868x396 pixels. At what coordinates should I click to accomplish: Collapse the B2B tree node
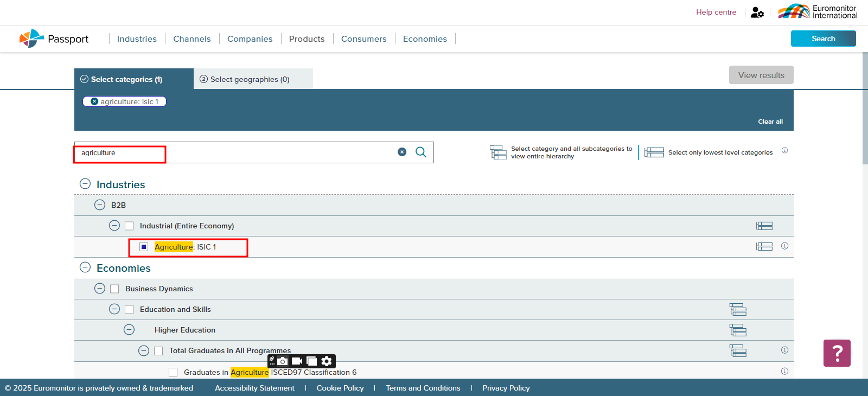(100, 205)
